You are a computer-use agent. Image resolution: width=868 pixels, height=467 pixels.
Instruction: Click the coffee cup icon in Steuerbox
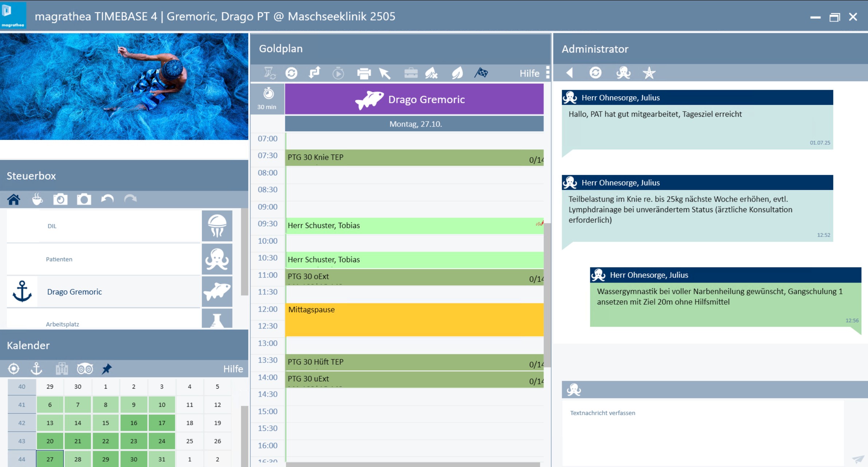coord(37,199)
